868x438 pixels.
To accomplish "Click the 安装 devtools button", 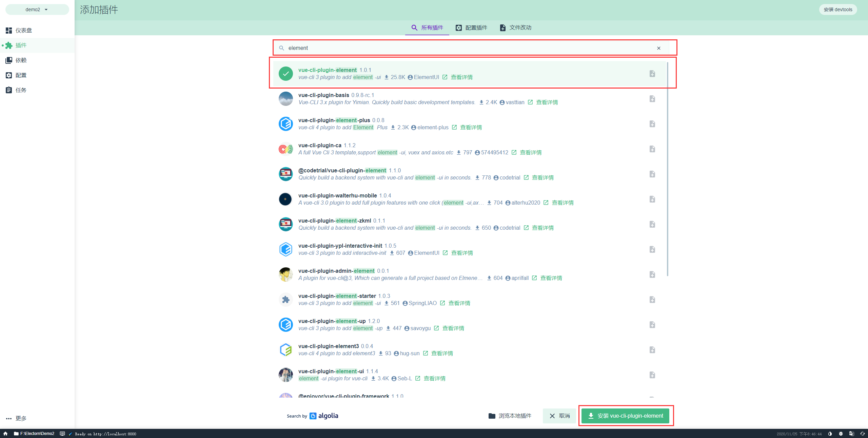I will coord(838,9).
